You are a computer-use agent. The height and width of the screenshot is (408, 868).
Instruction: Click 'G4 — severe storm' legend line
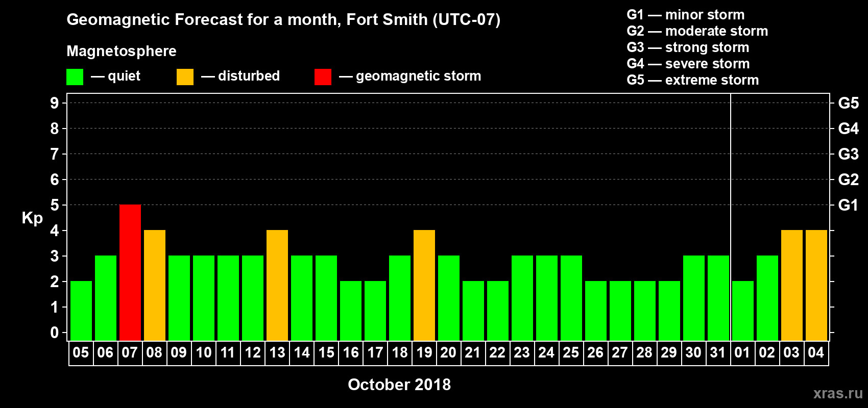[688, 64]
